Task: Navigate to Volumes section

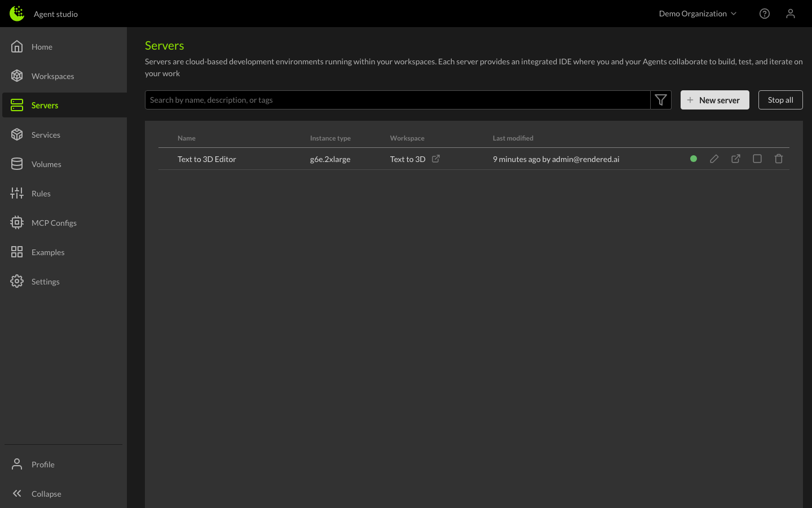Action: click(46, 164)
